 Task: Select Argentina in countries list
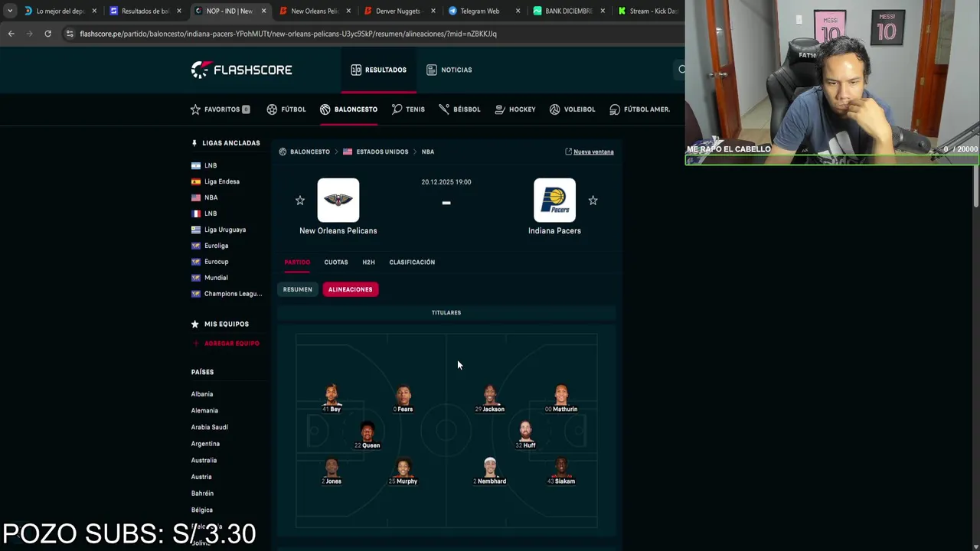pyautogui.click(x=205, y=444)
